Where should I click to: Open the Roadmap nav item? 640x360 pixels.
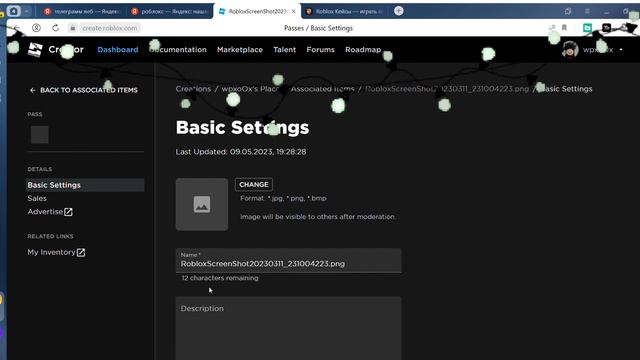point(363,50)
